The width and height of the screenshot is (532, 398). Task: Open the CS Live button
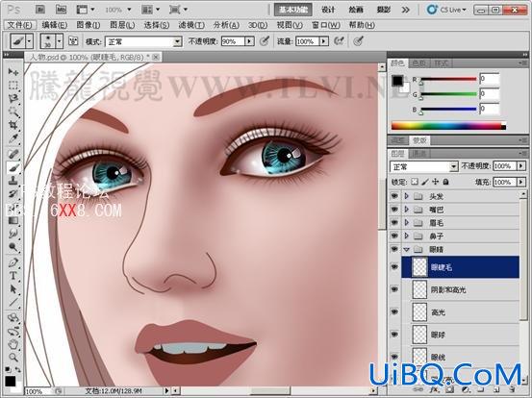pos(446,10)
